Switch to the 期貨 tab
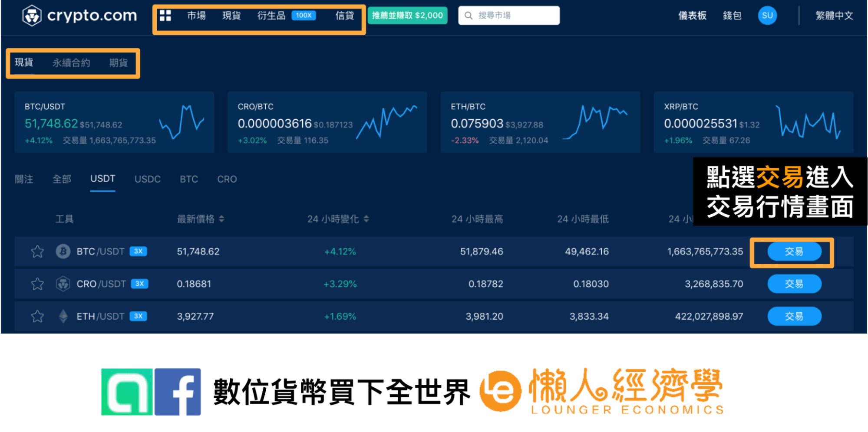The height and width of the screenshot is (432, 868). tap(119, 63)
